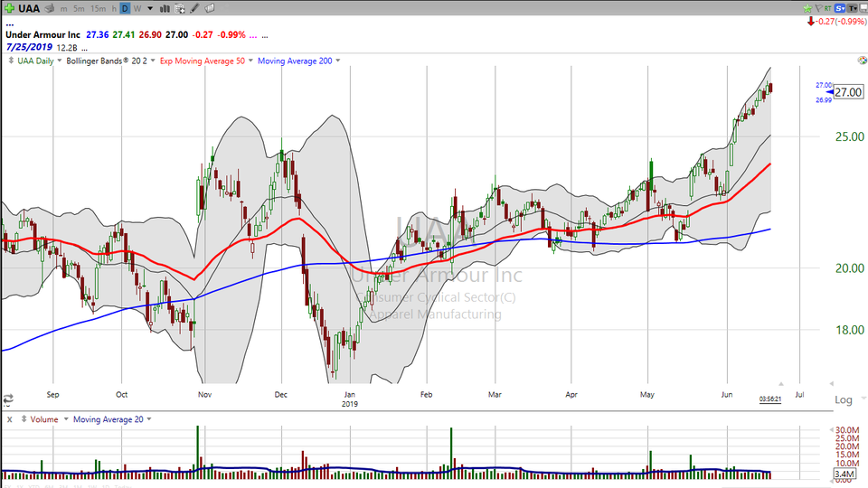
Task: Click the Jan 2019 time axis label
Action: pyautogui.click(x=349, y=399)
